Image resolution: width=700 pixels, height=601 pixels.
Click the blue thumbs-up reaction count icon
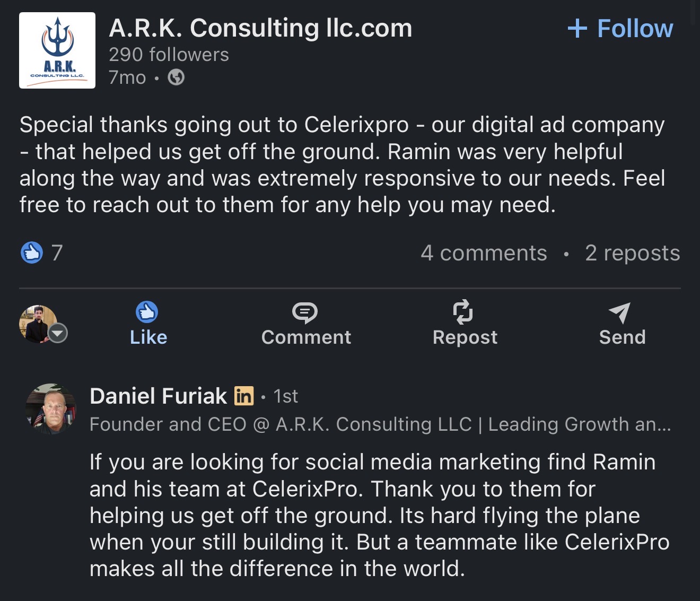(x=32, y=253)
